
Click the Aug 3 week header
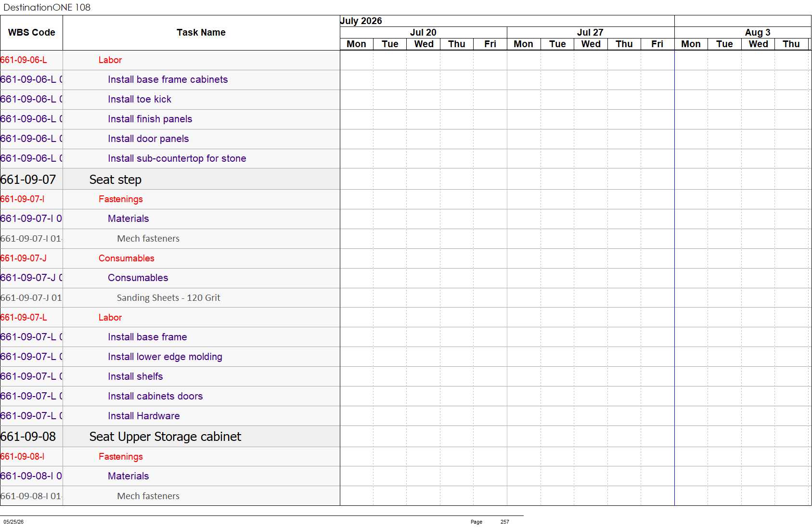click(758, 32)
